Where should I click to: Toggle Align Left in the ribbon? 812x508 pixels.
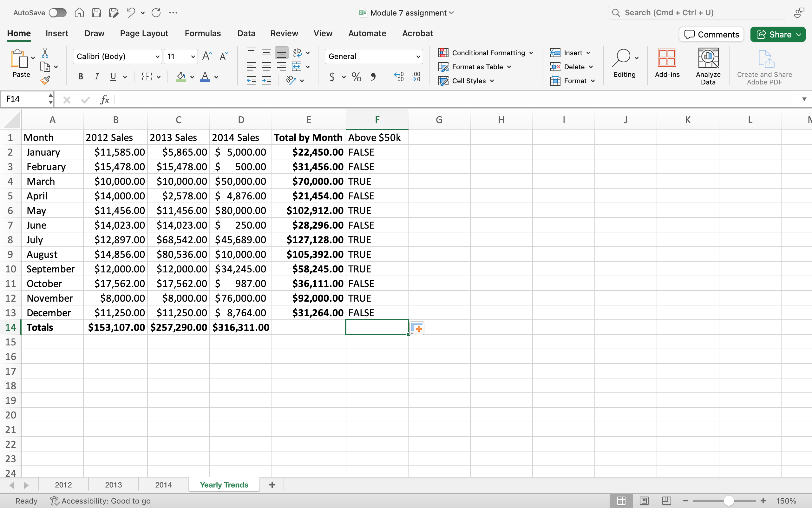(251, 67)
